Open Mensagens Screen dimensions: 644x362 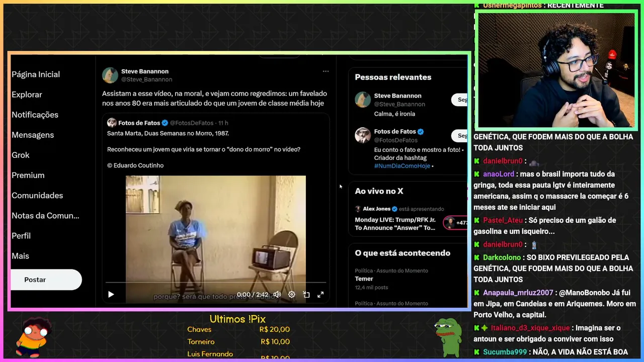point(33,135)
